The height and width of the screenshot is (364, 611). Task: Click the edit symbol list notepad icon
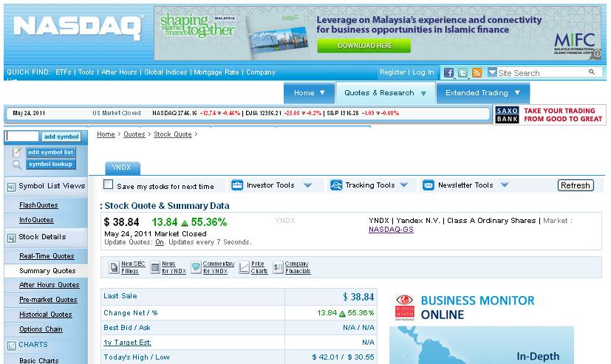tap(16, 152)
